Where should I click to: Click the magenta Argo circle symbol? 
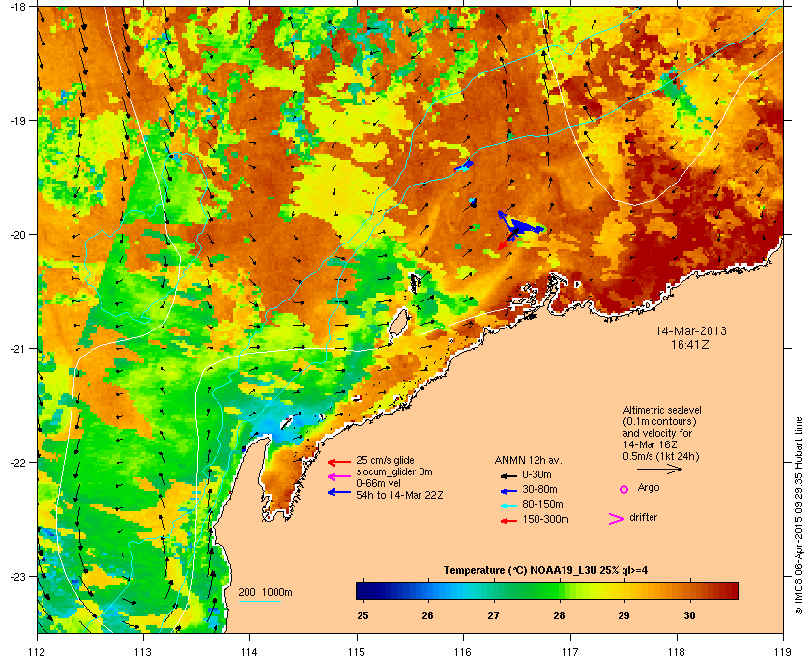point(624,489)
